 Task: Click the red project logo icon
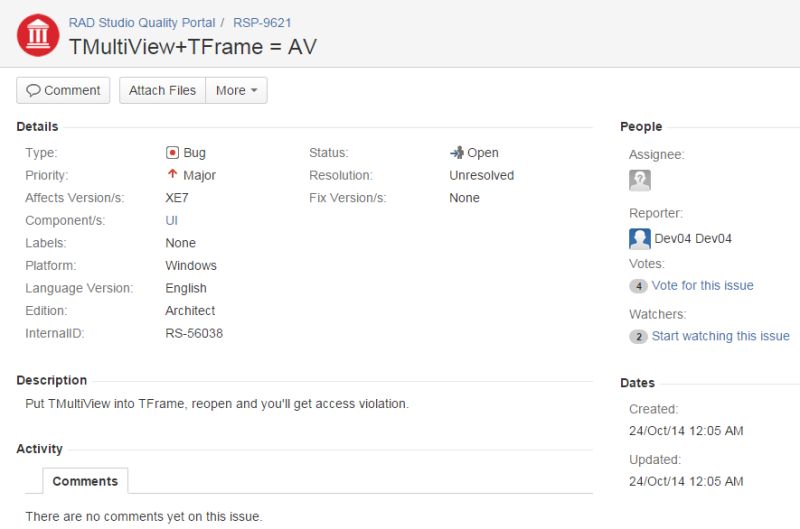tap(38, 35)
